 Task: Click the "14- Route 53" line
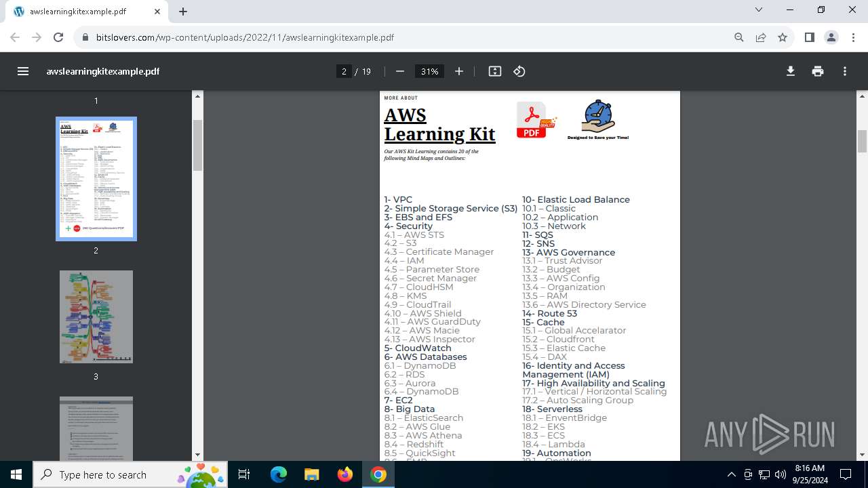tap(549, 314)
